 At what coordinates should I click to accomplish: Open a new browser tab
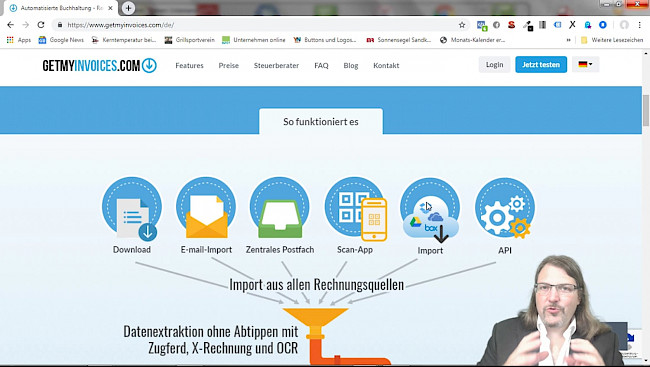129,8
